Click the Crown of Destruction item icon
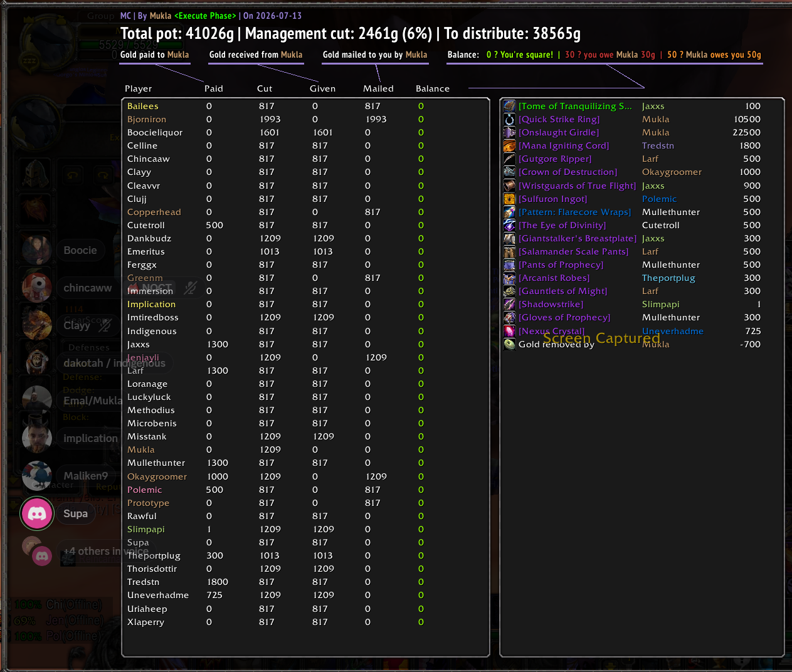Screen dimensions: 792x672 (x=509, y=172)
